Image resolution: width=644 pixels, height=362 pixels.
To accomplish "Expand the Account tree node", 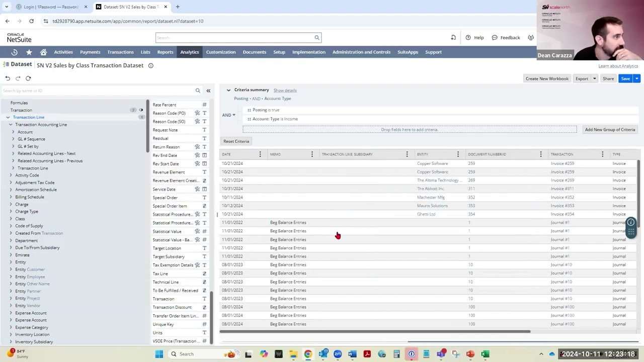I will 13,132.
